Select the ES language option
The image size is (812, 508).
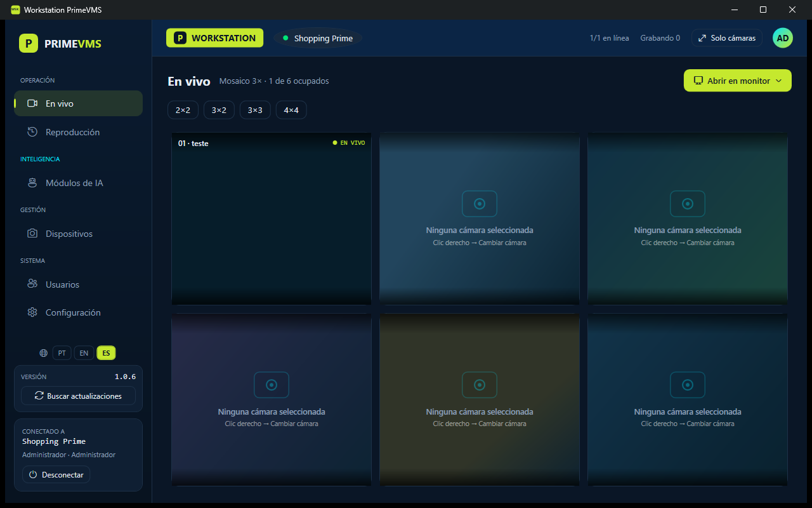pos(106,353)
